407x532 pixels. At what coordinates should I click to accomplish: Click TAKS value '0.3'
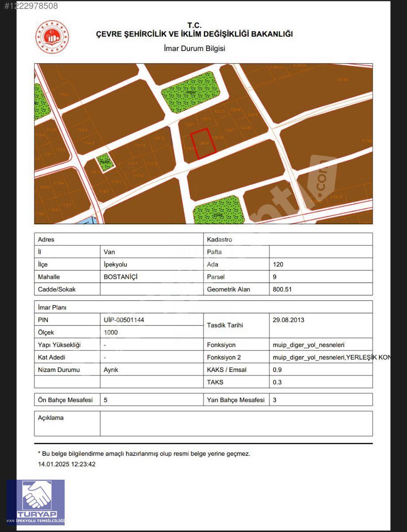coord(277,382)
